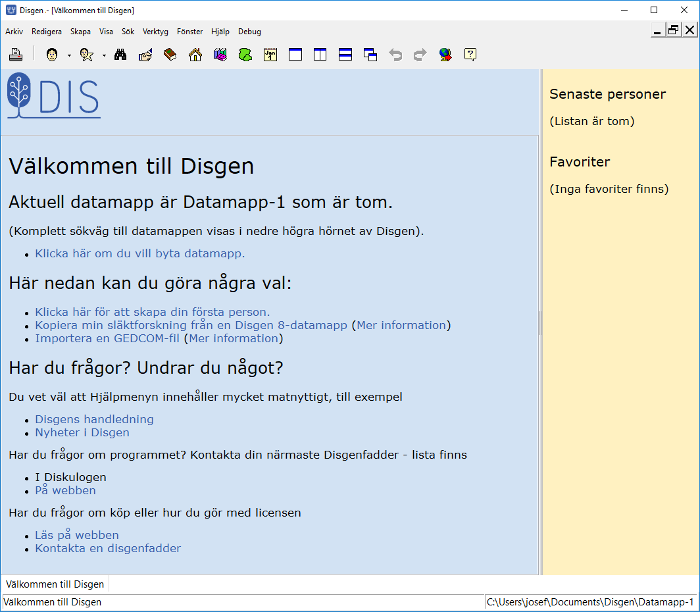
Task: Click the handshake icon
Action: click(x=145, y=55)
